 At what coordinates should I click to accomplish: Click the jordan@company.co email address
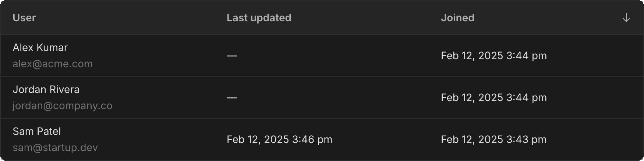tap(63, 106)
